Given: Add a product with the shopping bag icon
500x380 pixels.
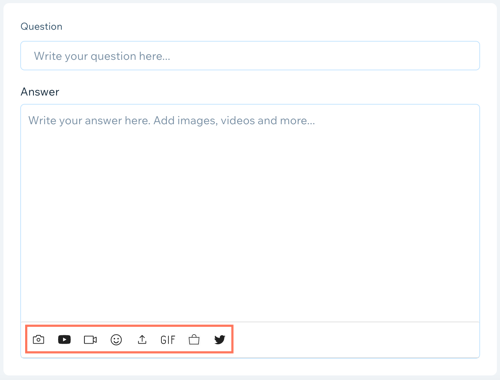Looking at the screenshot, I should (194, 340).
